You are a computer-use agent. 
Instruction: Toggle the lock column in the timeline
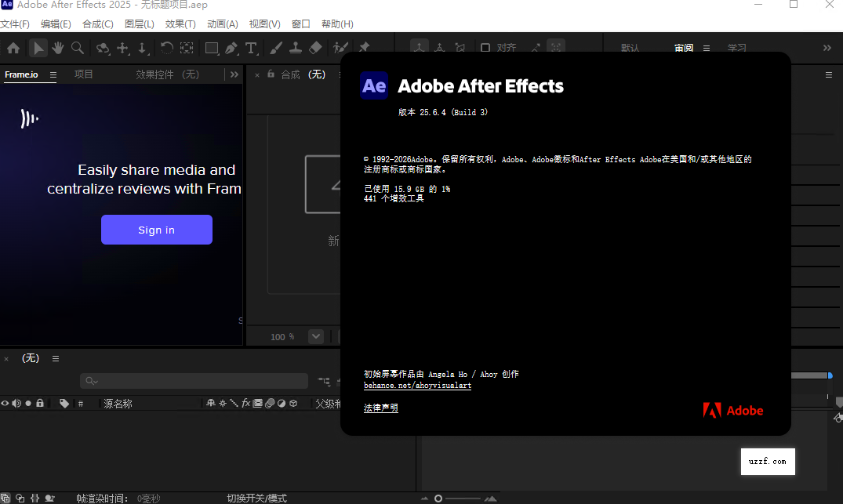tap(39, 403)
